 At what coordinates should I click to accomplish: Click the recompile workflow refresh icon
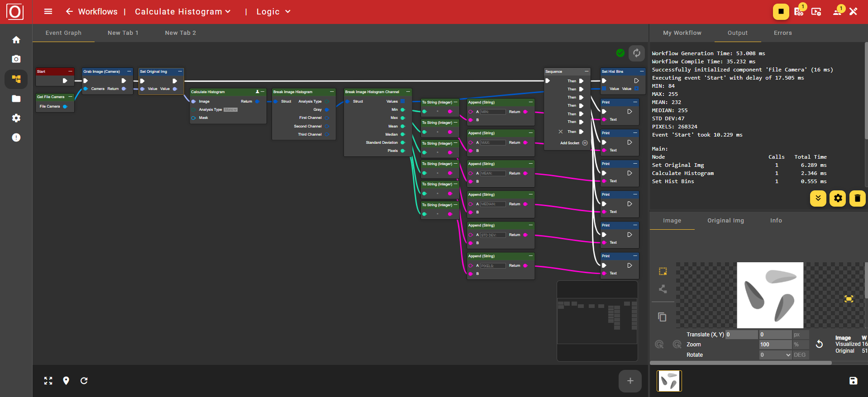click(636, 53)
